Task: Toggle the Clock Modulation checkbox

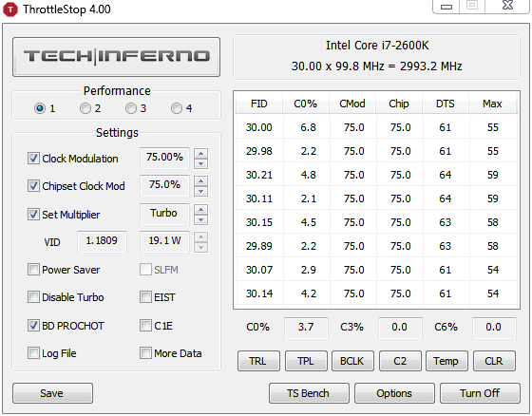Action: pyautogui.click(x=33, y=158)
